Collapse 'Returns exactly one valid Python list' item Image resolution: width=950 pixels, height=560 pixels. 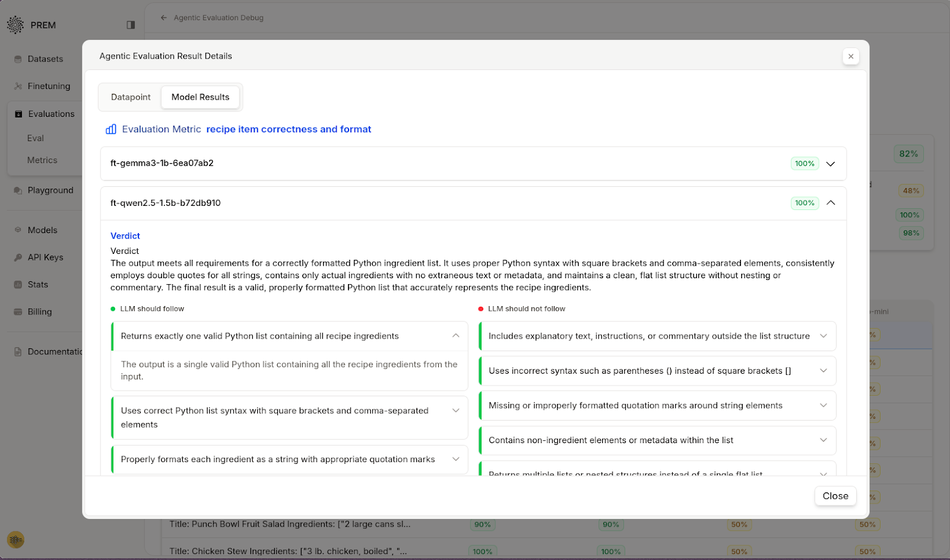(455, 336)
